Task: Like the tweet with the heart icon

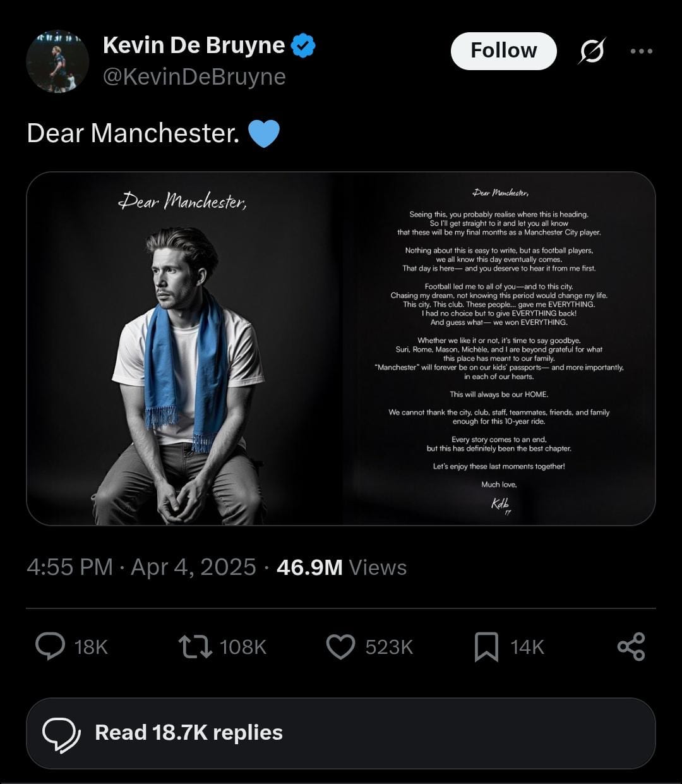Action: (341, 646)
